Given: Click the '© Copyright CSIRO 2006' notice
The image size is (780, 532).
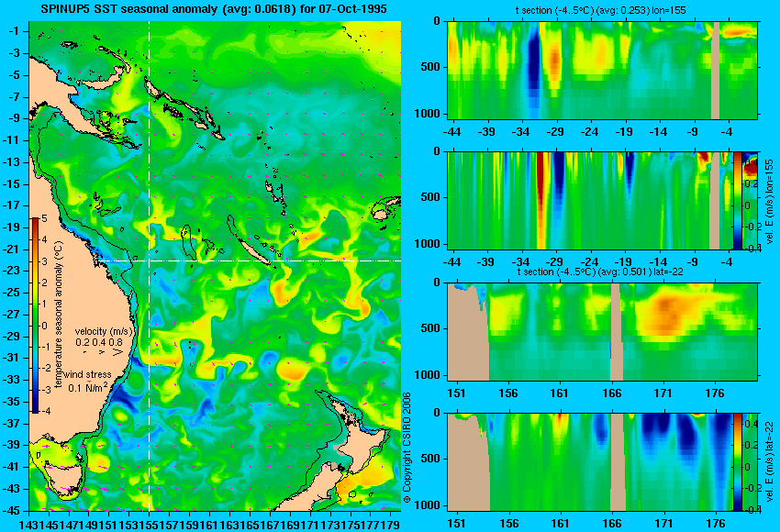Looking at the screenshot, I should (407, 448).
